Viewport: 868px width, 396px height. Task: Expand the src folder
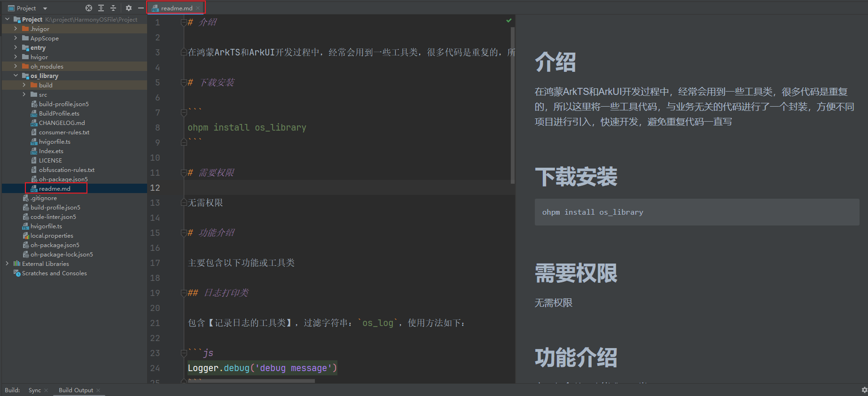24,94
